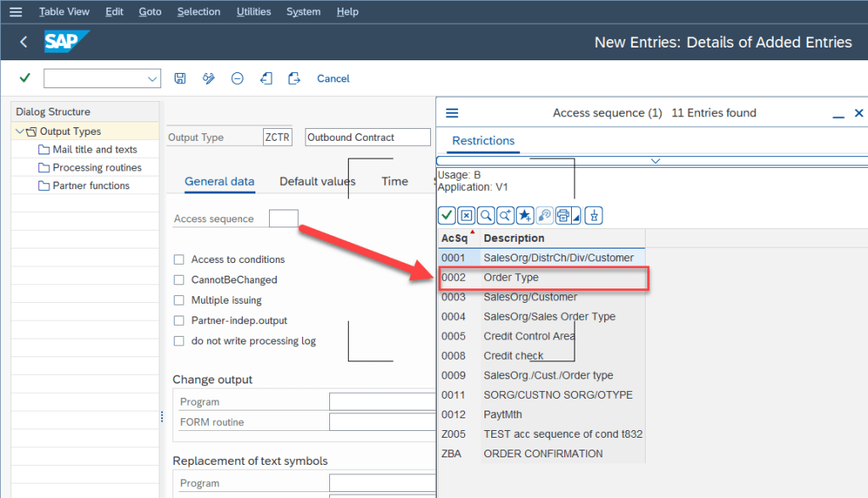
Task: Click the Print icon in popup toolbar
Action: click(563, 215)
